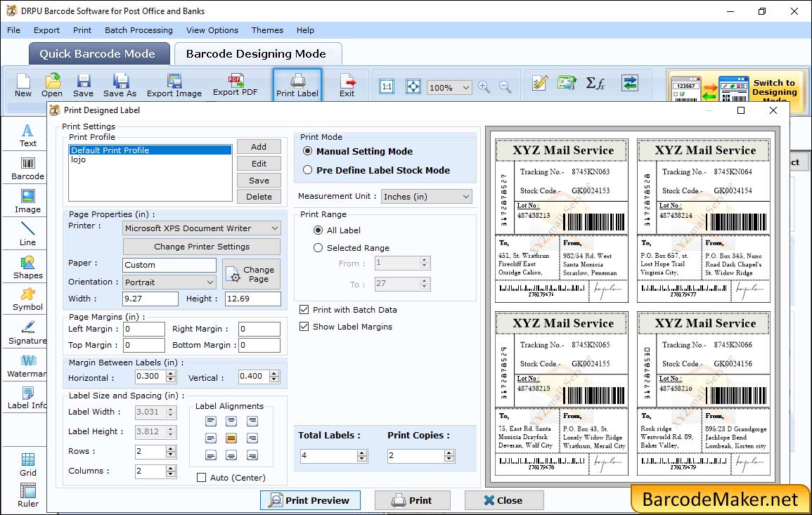Click the formula (Σfx) toolbar icon
The image size is (812, 515).
(595, 83)
